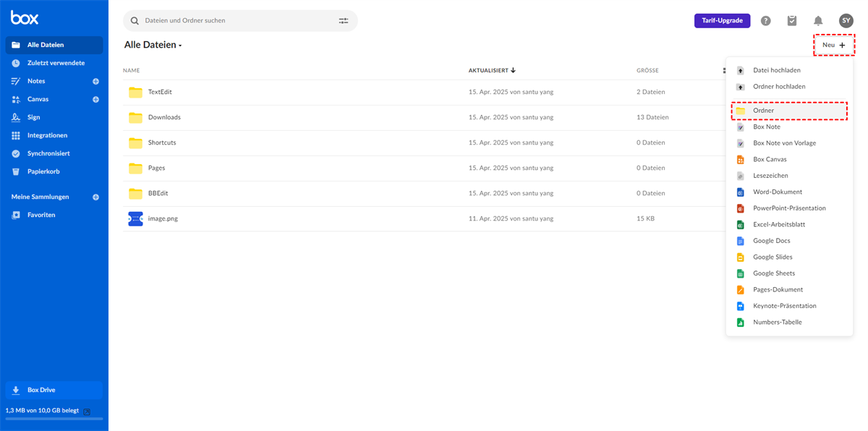Open search filter options icon
The image size is (868, 431).
(x=344, y=21)
